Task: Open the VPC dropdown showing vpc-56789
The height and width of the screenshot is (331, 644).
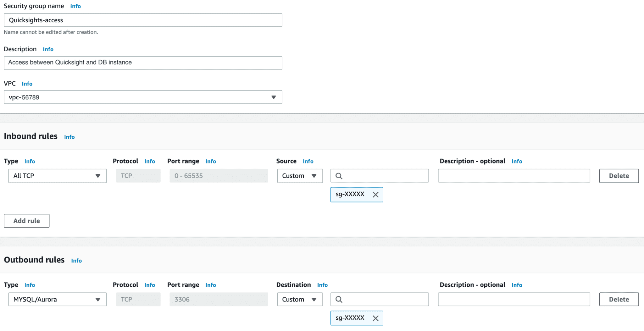Action: pyautogui.click(x=142, y=97)
